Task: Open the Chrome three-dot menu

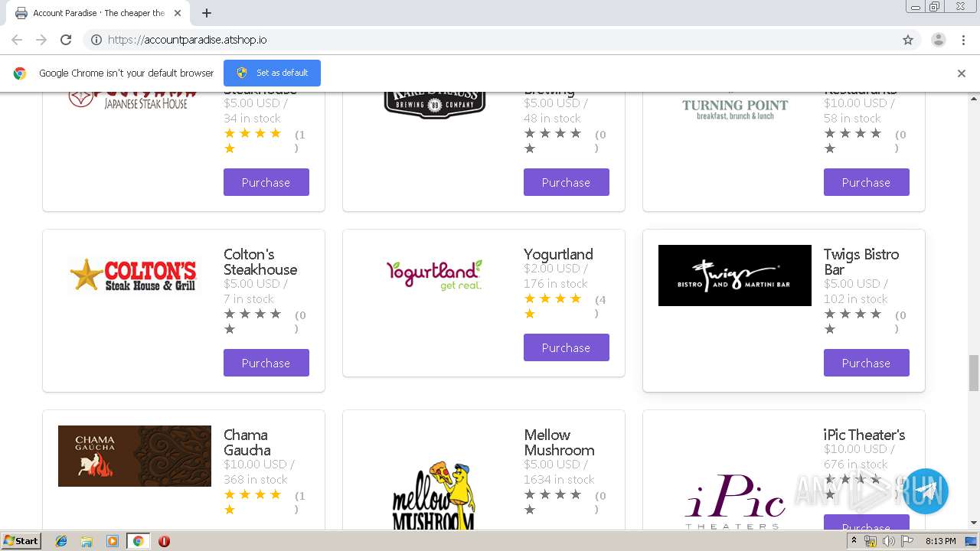Action: (963, 40)
